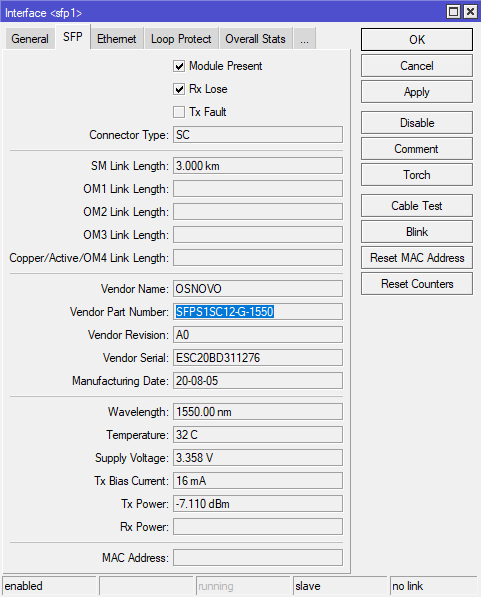481x597 pixels.
Task: Click the Temperature field 32 C
Action: point(258,435)
